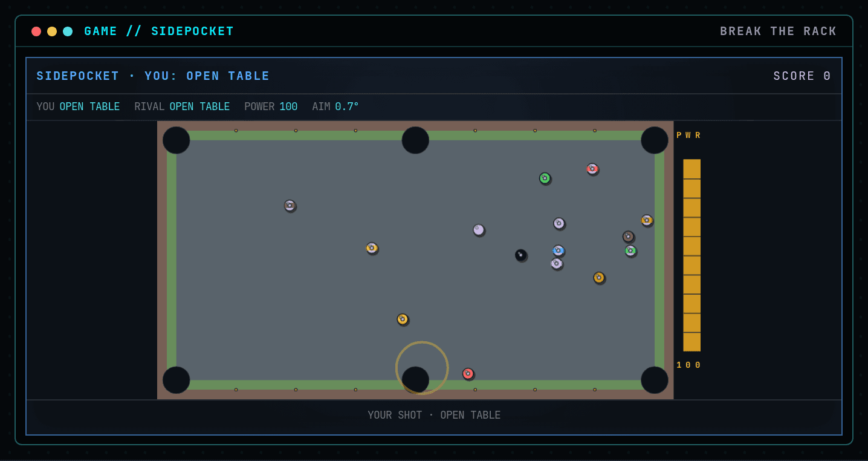Aim at the bottom-right corner pocket
Screen dimensions: 868x461
pos(655,380)
